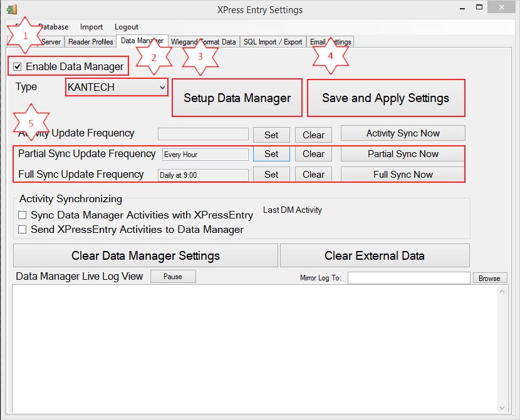
Task: Click Clear for Partial Sync Update Frequency
Action: 313,154
